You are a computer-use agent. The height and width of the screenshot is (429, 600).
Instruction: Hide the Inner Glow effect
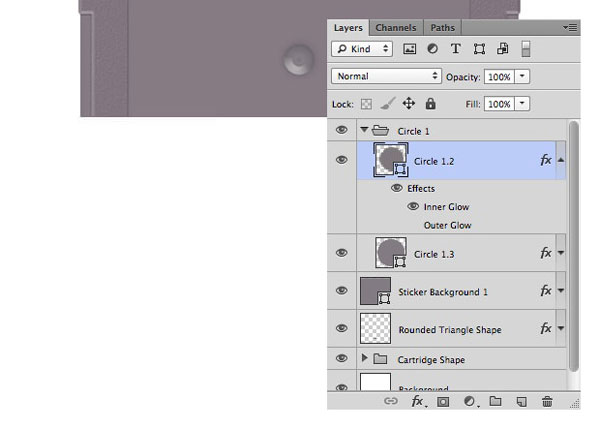point(413,206)
